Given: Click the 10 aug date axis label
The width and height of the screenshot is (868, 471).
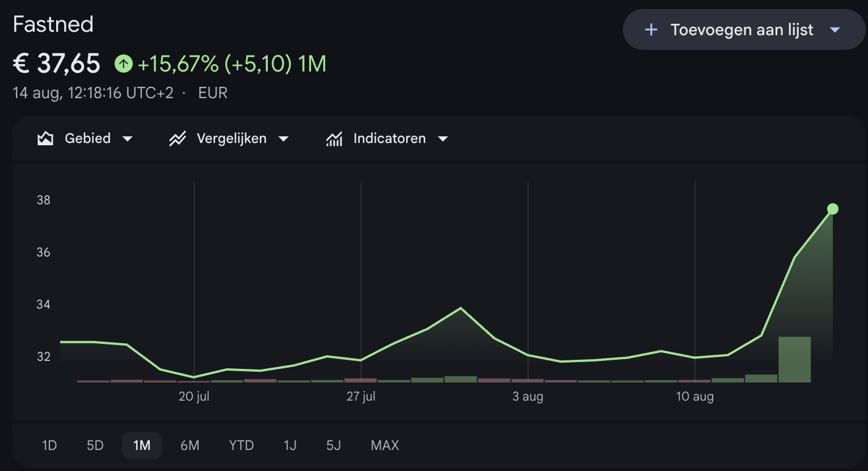Looking at the screenshot, I should pyautogui.click(x=695, y=396).
